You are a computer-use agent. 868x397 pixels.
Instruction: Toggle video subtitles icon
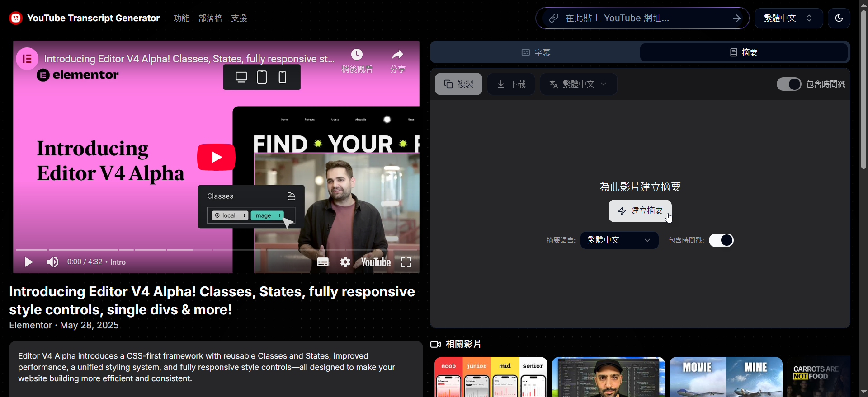[x=323, y=262]
